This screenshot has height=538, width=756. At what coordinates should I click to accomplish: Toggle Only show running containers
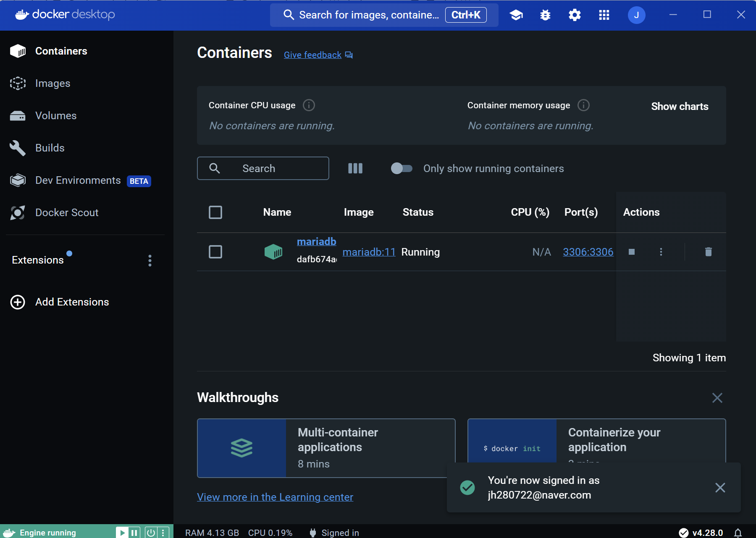(402, 168)
